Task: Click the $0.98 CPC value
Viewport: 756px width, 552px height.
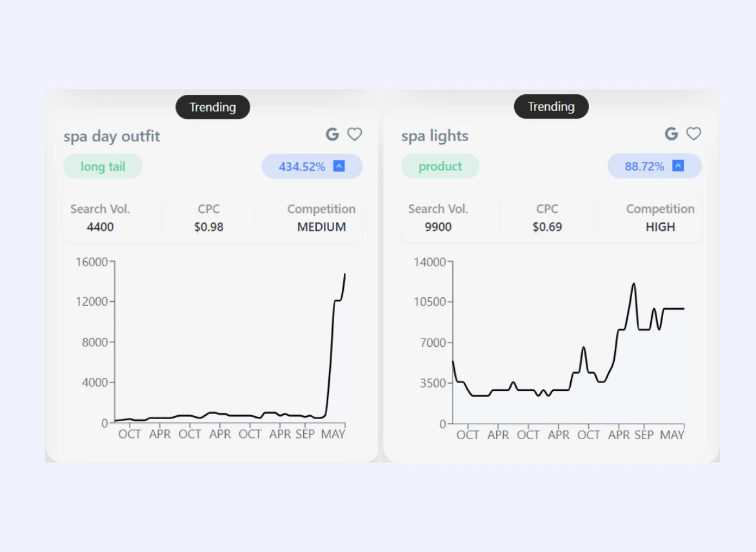Action: [208, 227]
